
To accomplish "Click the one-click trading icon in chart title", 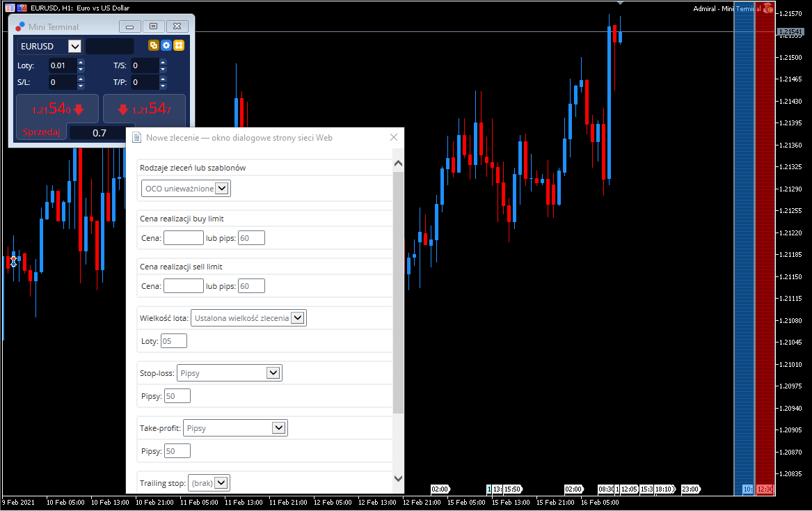I will point(22,8).
